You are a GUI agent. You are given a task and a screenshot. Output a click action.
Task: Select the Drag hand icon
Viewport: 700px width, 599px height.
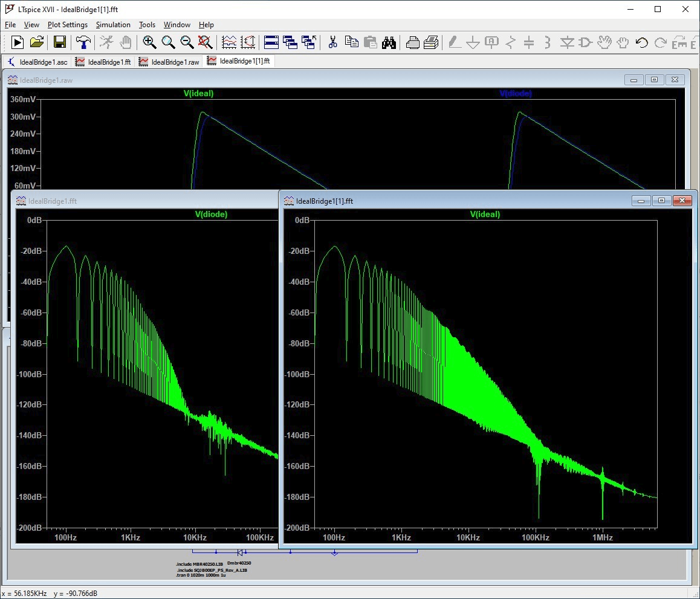point(623,42)
